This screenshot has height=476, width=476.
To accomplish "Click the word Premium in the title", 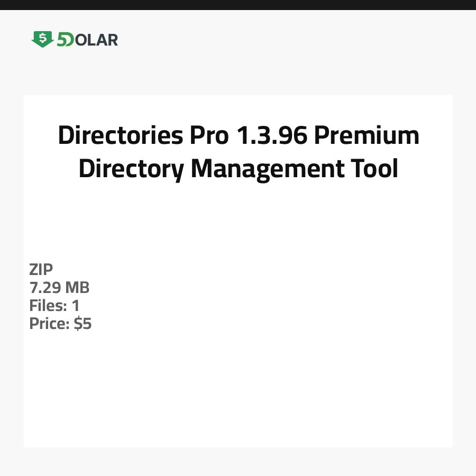I will coord(367,136).
